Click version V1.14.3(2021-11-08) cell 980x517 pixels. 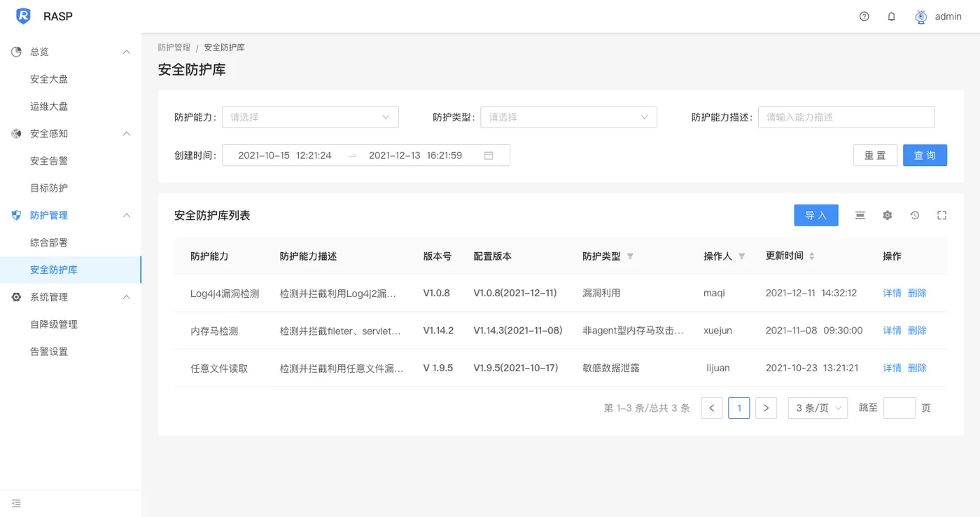tap(518, 330)
